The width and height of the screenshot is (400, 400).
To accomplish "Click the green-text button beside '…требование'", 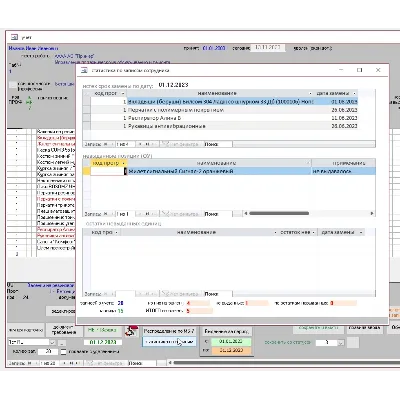I will point(102,330).
